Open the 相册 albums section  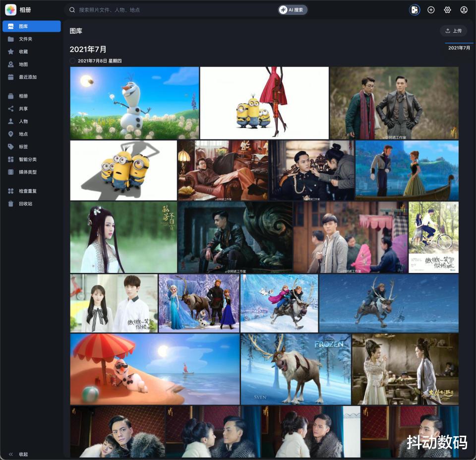point(32,96)
